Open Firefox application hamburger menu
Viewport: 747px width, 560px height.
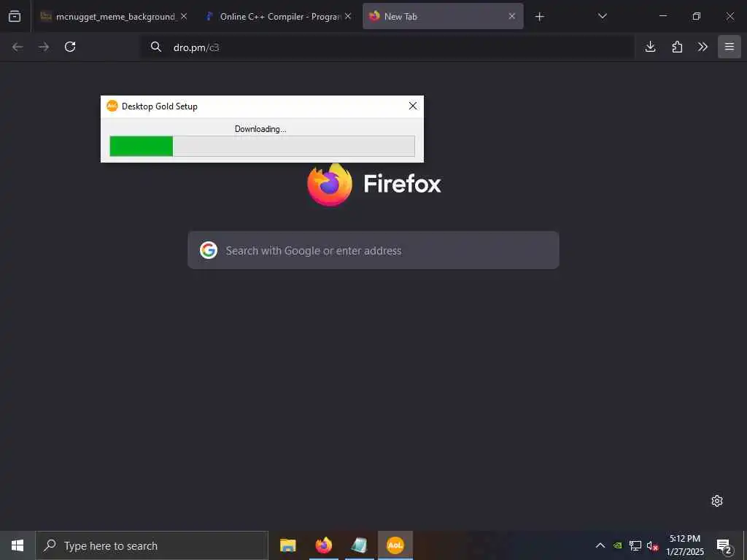[x=729, y=47]
